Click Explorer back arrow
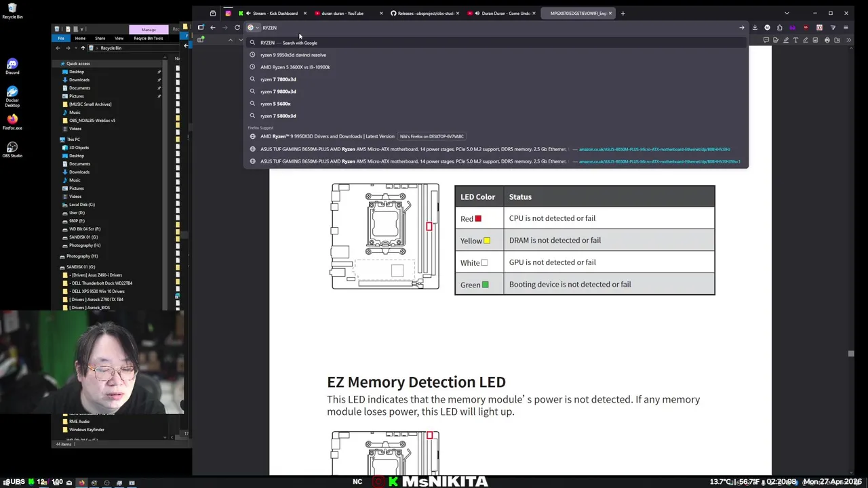The width and height of the screenshot is (868, 488). [x=59, y=48]
